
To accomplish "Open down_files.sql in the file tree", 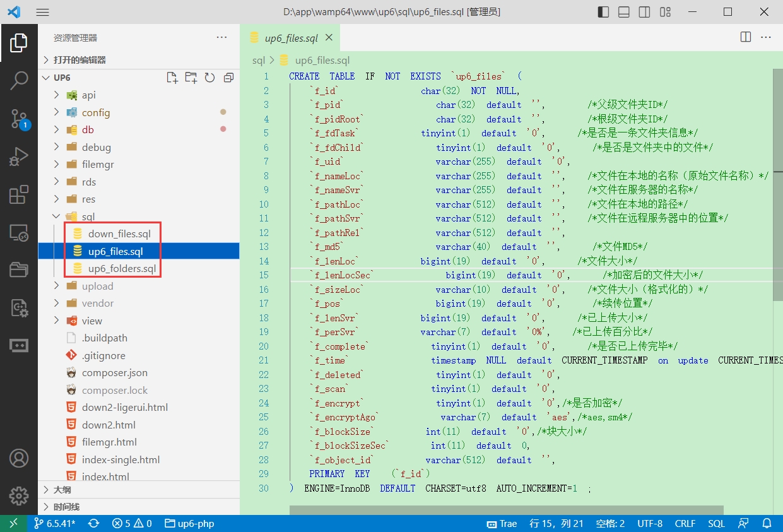I will pyautogui.click(x=119, y=234).
